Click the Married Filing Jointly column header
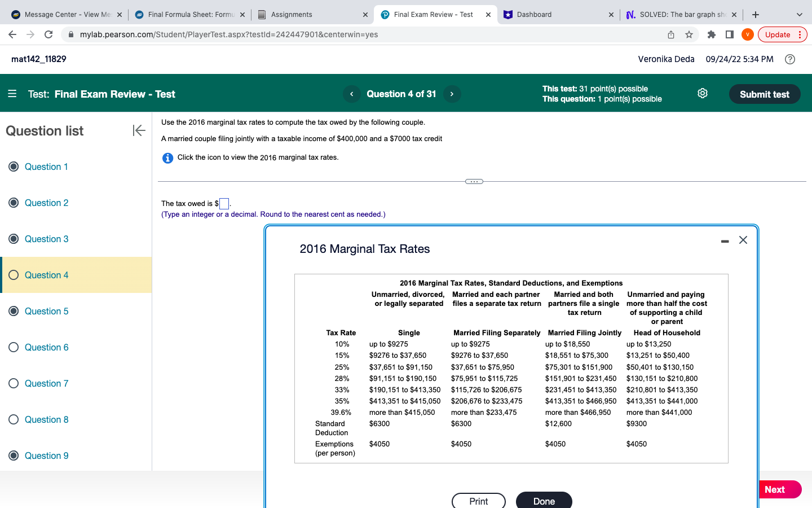Screen dimensions: 812x508 pos(585,333)
